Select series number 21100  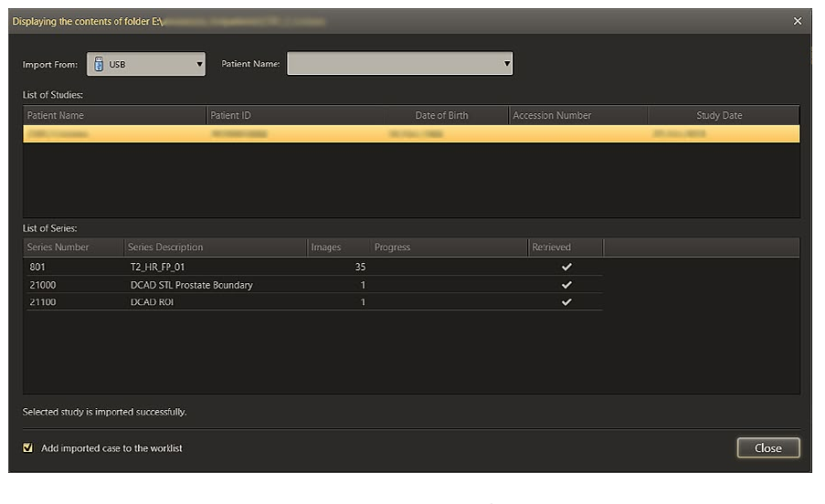(x=43, y=302)
